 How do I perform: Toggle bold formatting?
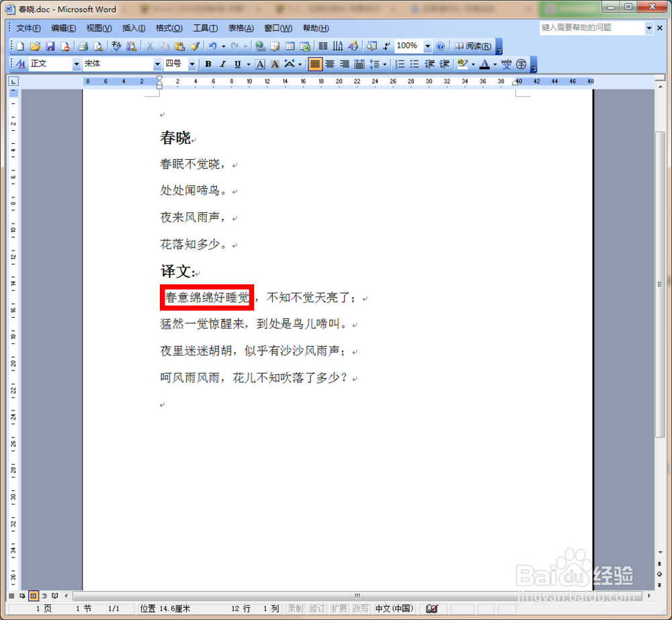[208, 64]
